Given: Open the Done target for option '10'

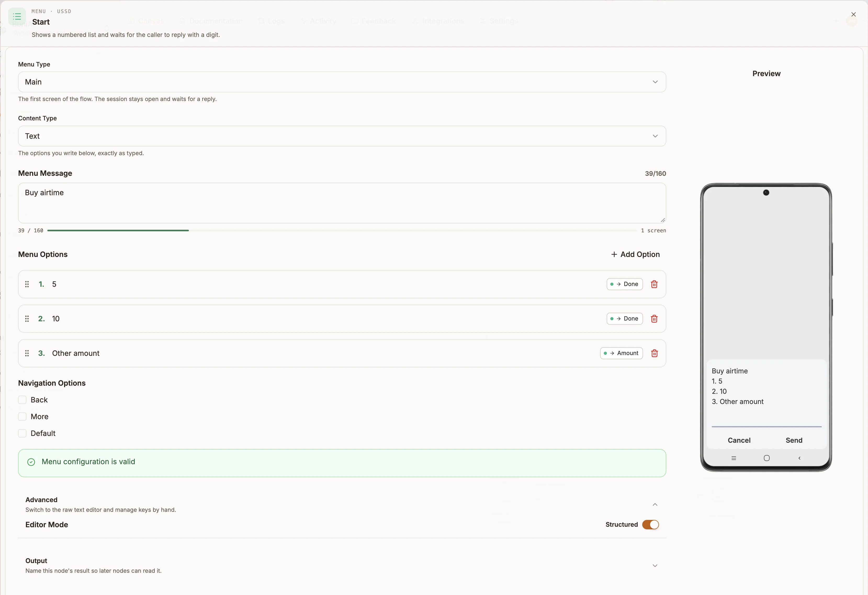Looking at the screenshot, I should (624, 319).
